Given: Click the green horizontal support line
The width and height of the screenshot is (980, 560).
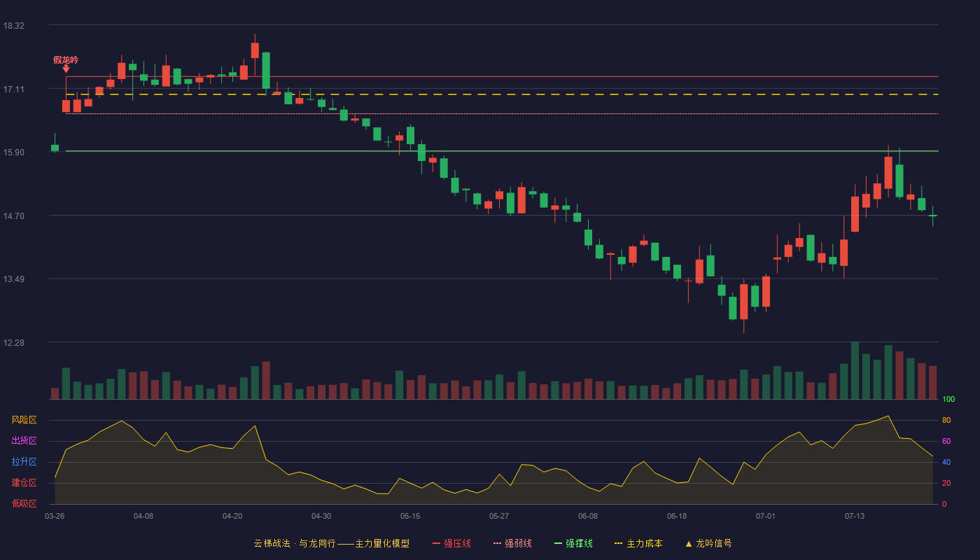Looking at the screenshot, I should [502, 151].
